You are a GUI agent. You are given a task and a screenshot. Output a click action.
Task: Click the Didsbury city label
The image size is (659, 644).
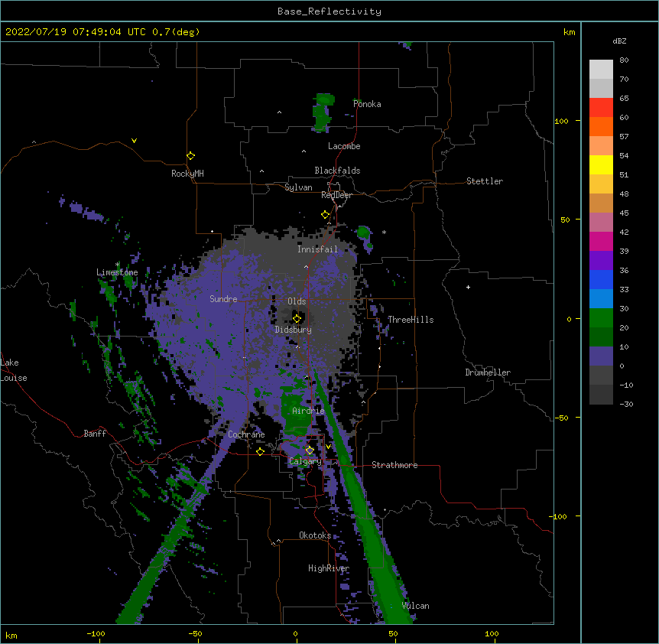point(293,330)
